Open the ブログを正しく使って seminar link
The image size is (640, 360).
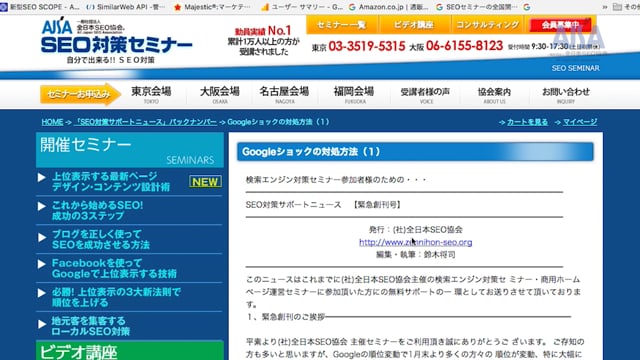100,239
